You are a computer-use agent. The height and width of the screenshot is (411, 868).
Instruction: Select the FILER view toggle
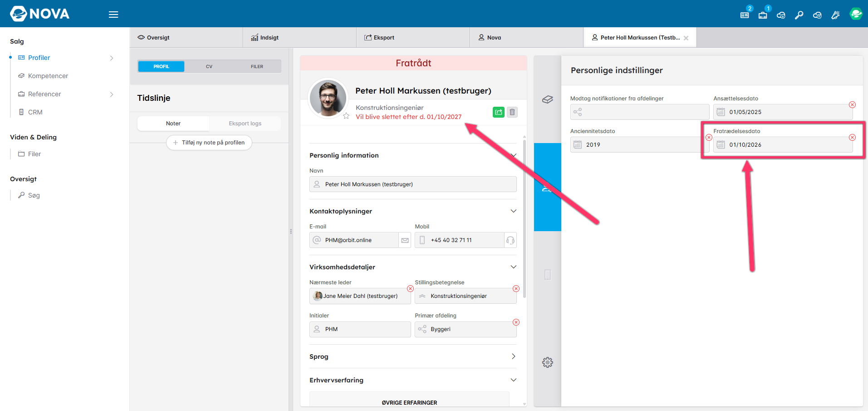(257, 66)
